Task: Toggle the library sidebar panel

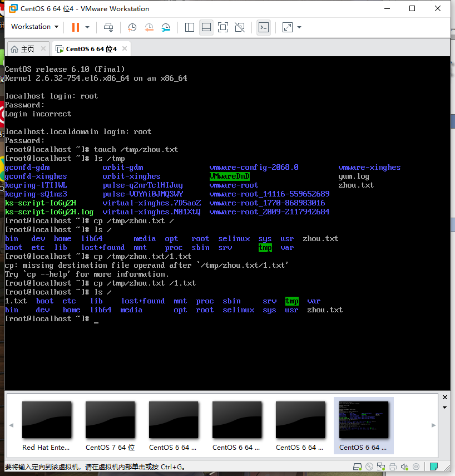Action: [190, 27]
